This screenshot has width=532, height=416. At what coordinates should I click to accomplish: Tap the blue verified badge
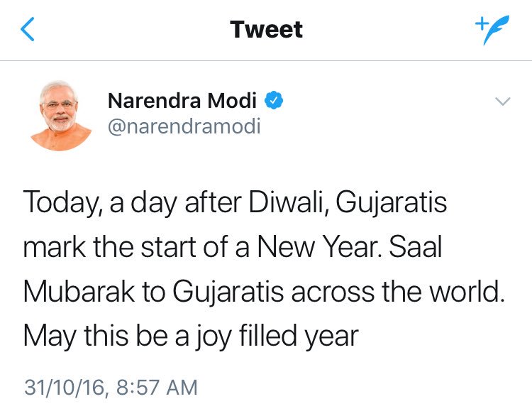(x=274, y=101)
